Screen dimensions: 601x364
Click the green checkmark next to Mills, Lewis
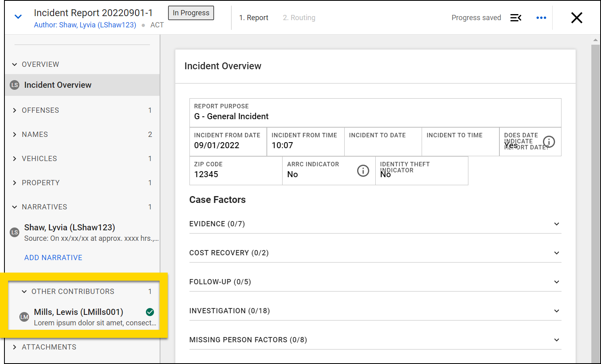[150, 312]
